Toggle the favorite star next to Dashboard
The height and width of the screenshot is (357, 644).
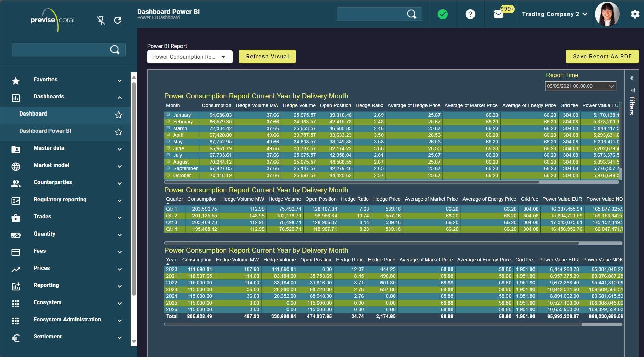click(x=118, y=115)
